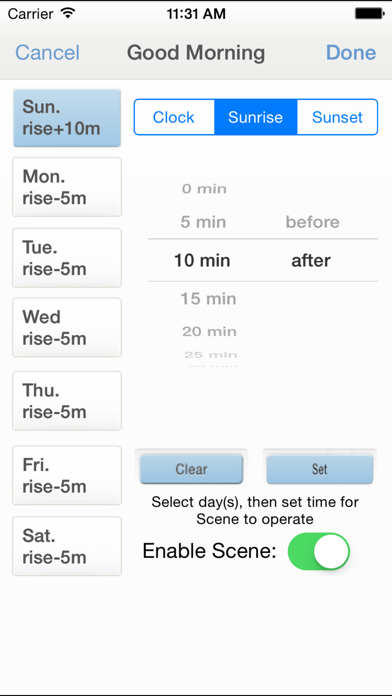Screen dimensions: 392x696
Task: Select the Sun. rise+10m day button
Action: 67,118
